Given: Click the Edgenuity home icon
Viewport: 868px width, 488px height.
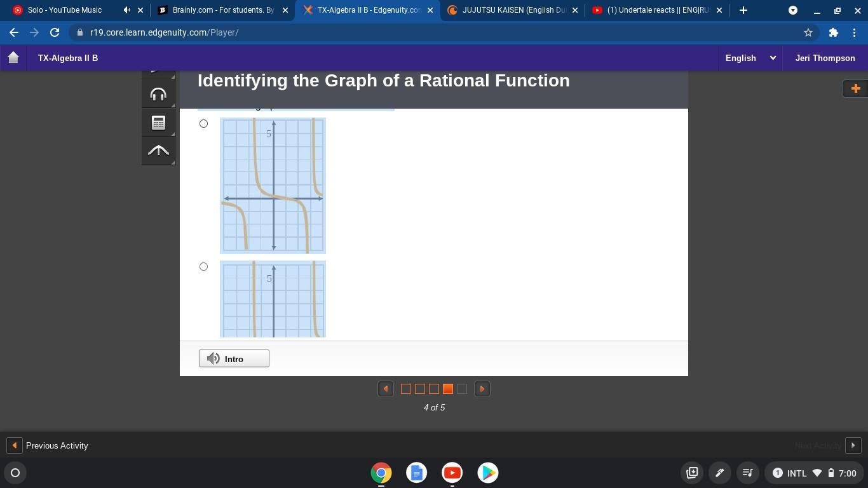Looking at the screenshot, I should (x=13, y=58).
